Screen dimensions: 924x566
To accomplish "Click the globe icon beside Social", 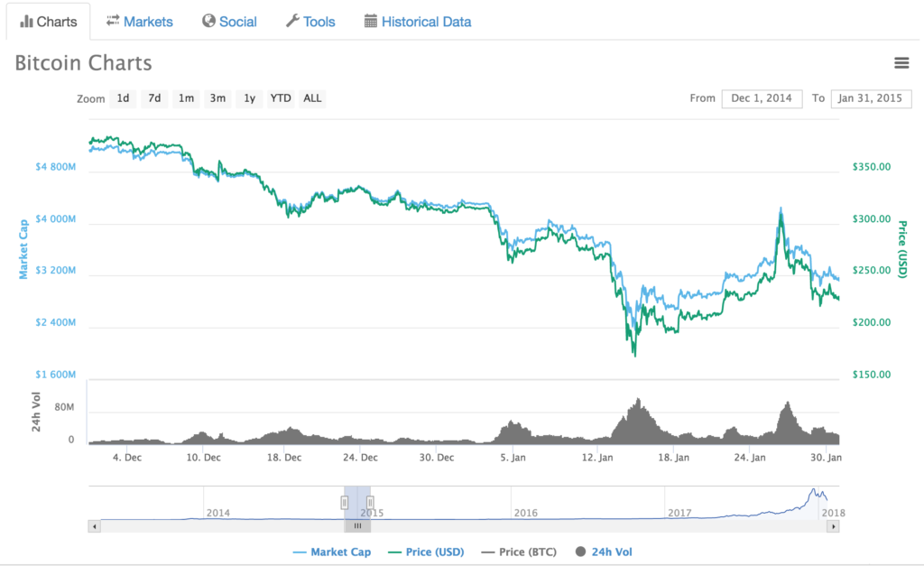I will pos(208,21).
